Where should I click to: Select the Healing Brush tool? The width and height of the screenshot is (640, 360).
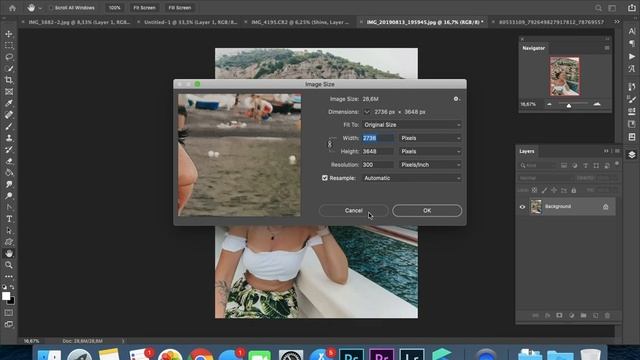pos(9,115)
